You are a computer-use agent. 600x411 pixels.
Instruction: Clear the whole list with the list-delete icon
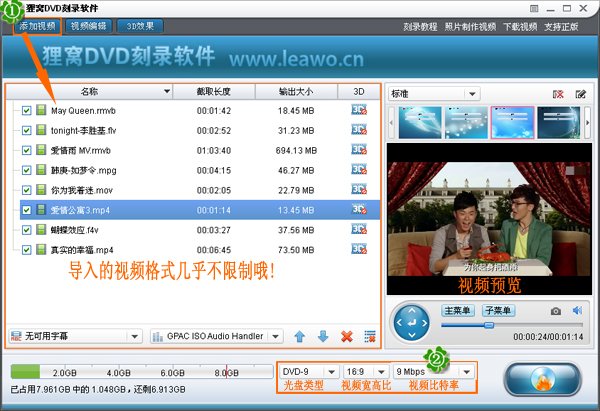click(x=370, y=336)
